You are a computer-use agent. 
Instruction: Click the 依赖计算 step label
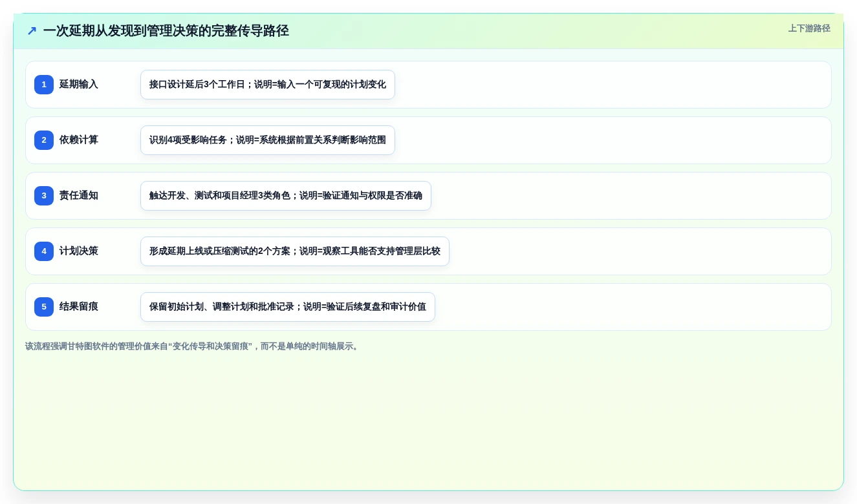(x=79, y=140)
